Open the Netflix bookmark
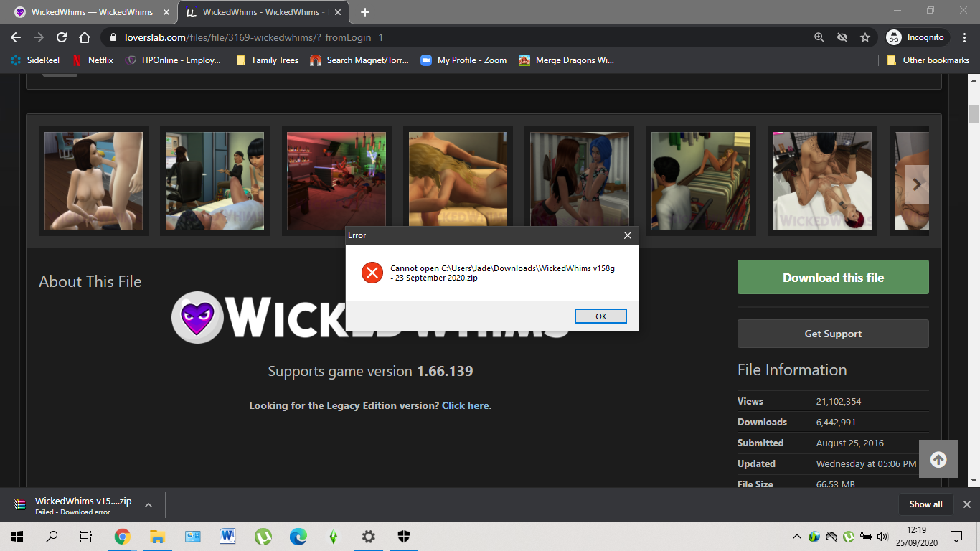980x551 pixels. point(93,60)
